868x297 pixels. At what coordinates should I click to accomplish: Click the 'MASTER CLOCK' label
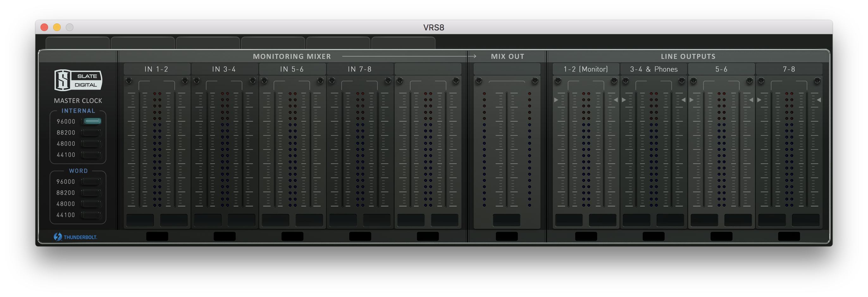(78, 100)
